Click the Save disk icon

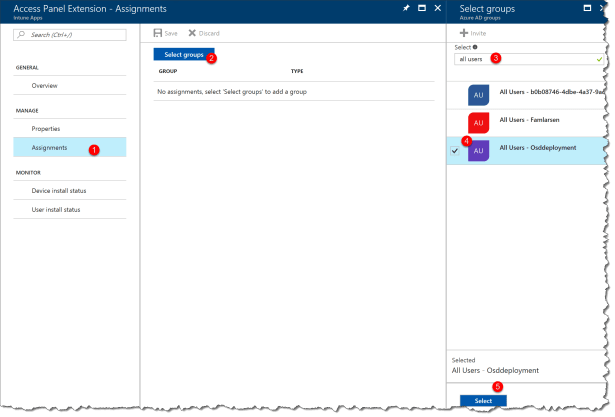(x=158, y=33)
